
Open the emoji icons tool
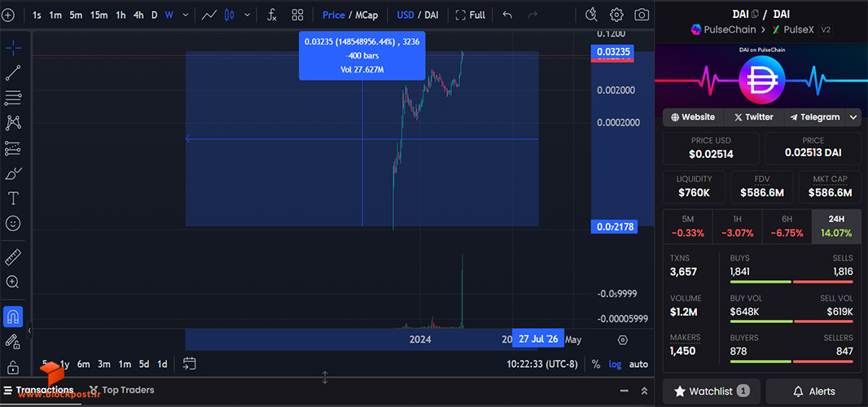13,223
